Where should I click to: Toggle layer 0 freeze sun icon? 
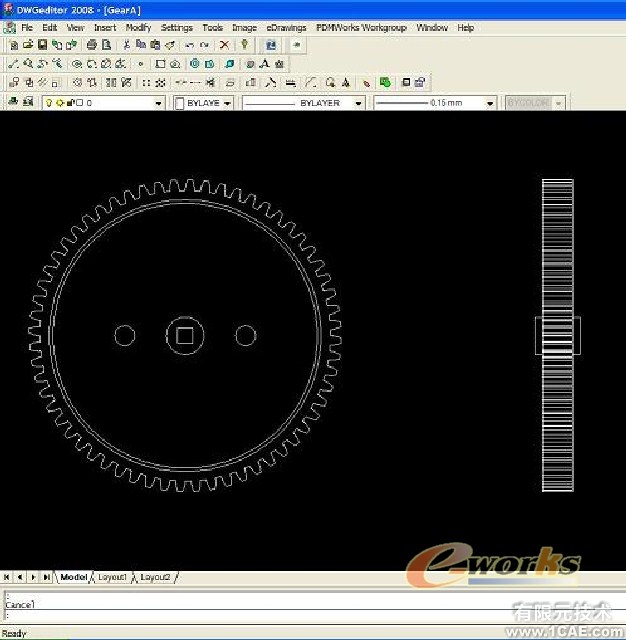click(60, 103)
